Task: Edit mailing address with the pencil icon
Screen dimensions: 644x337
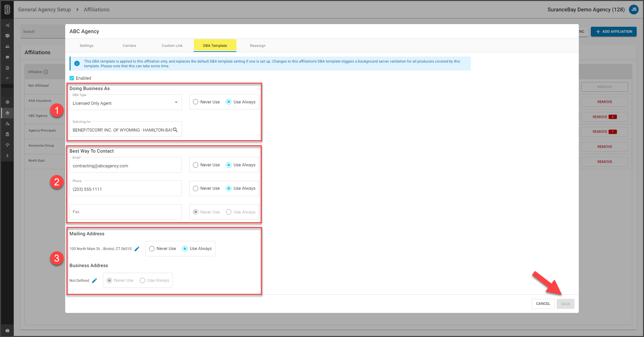Action: click(x=137, y=249)
